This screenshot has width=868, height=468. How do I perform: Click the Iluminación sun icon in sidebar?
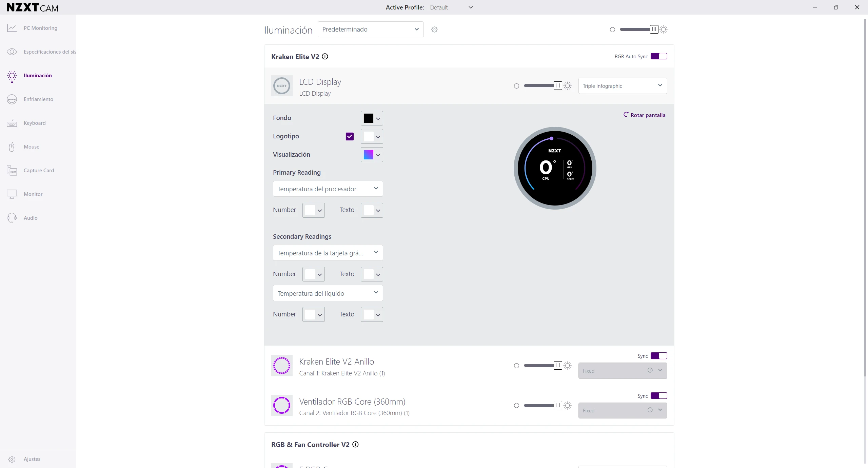coord(12,76)
